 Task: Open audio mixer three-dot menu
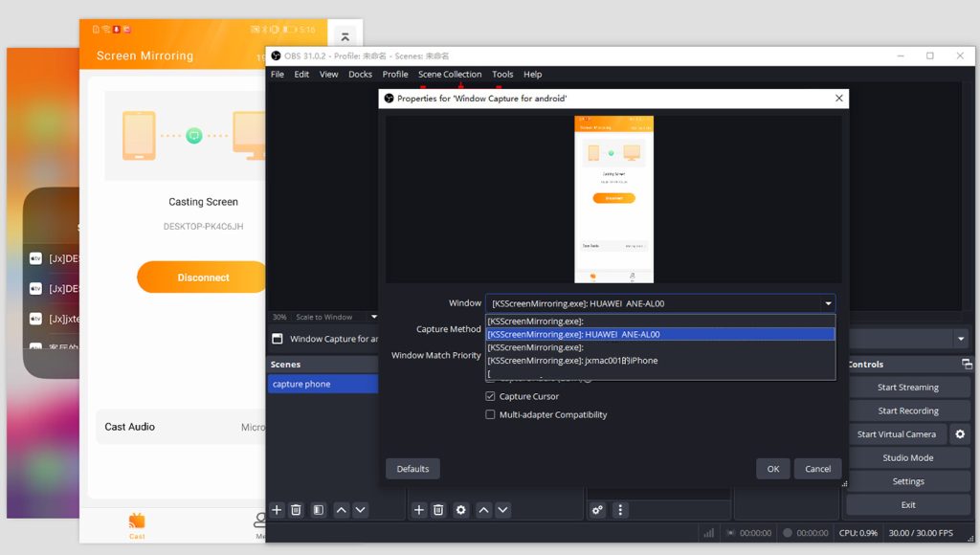click(620, 510)
